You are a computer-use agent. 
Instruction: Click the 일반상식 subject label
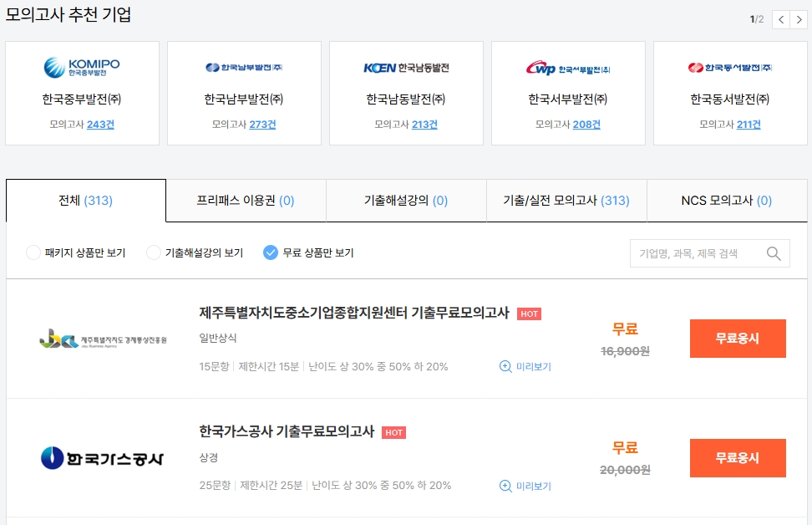(218, 338)
